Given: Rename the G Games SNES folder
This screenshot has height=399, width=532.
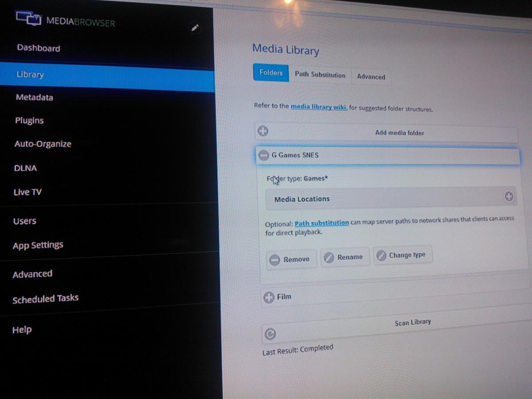Looking at the screenshot, I should [x=345, y=257].
